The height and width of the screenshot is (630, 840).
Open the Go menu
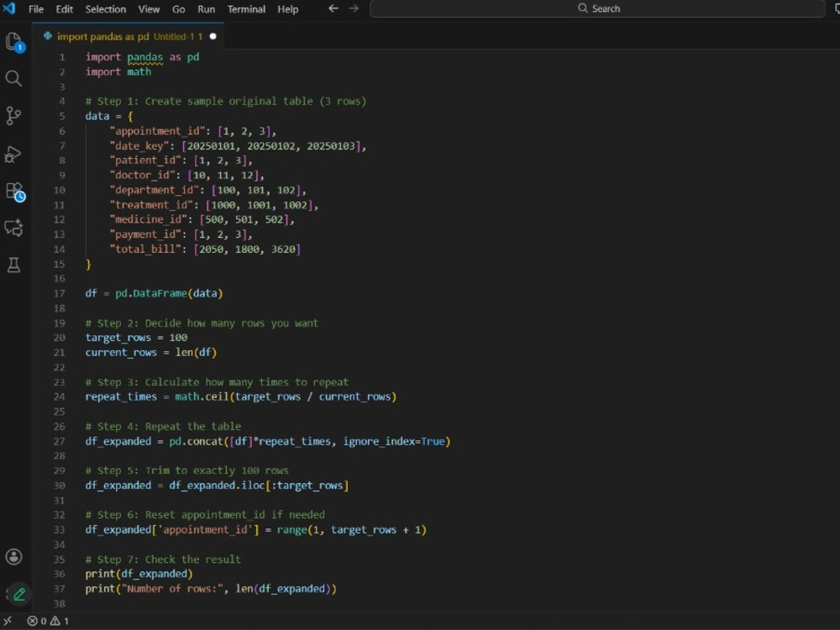click(178, 9)
